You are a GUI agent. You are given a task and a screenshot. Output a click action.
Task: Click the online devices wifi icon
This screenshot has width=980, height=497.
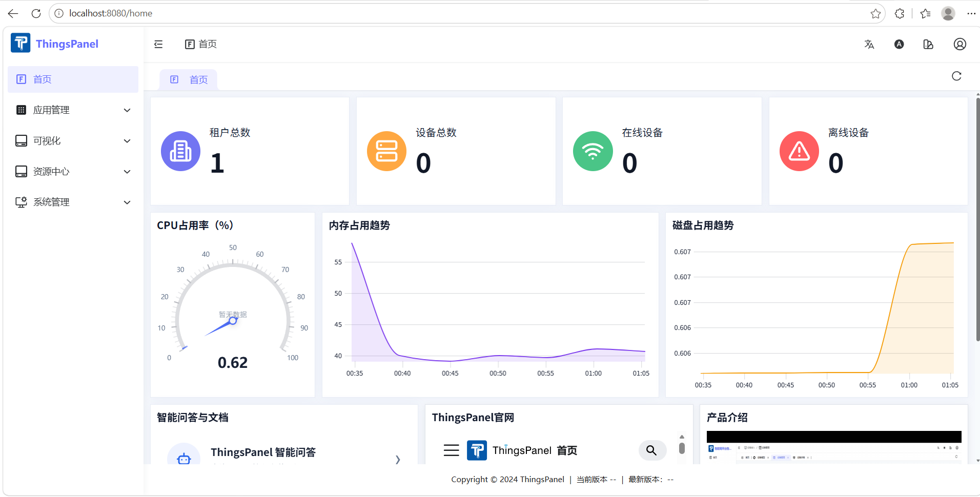click(x=593, y=151)
